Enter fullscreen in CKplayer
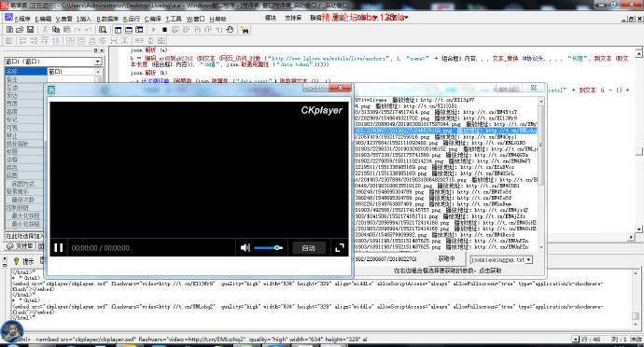This screenshot has width=644, height=347. click(340, 247)
